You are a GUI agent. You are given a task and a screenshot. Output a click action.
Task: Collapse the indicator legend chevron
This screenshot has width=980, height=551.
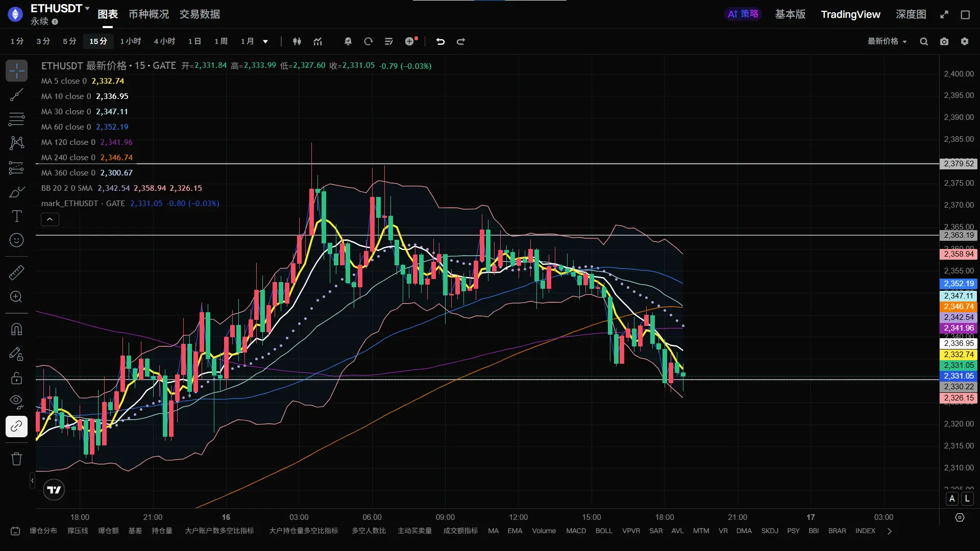click(50, 219)
